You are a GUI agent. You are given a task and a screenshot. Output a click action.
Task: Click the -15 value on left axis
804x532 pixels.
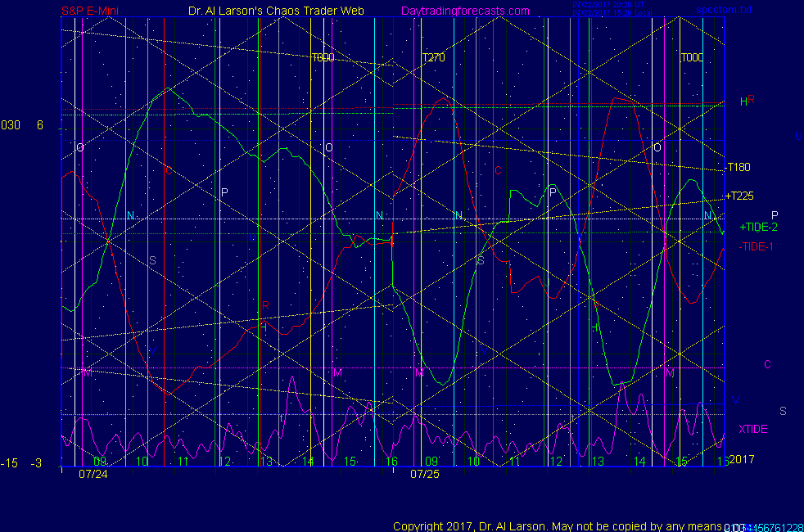[x=9, y=463]
